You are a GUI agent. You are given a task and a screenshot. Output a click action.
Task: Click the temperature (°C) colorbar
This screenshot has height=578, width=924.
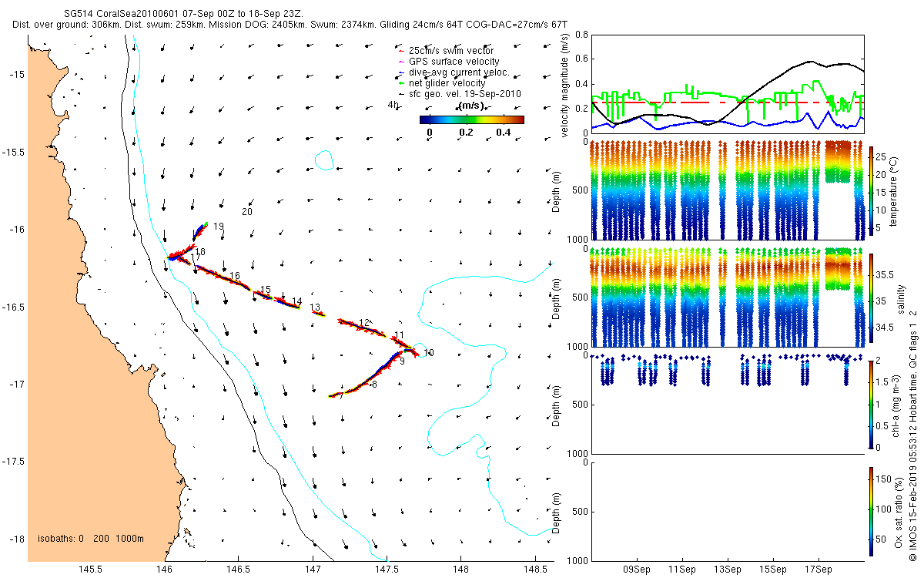871,191
